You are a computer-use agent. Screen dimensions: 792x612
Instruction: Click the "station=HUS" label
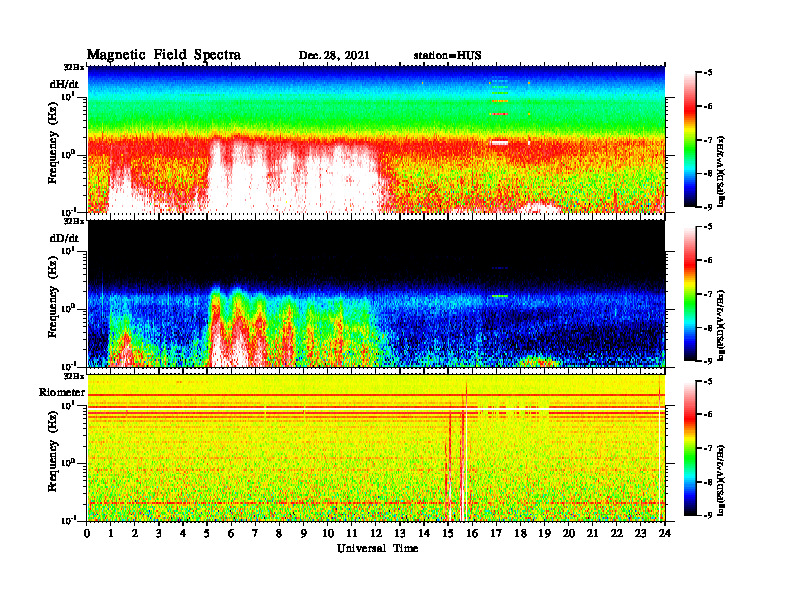447,56
